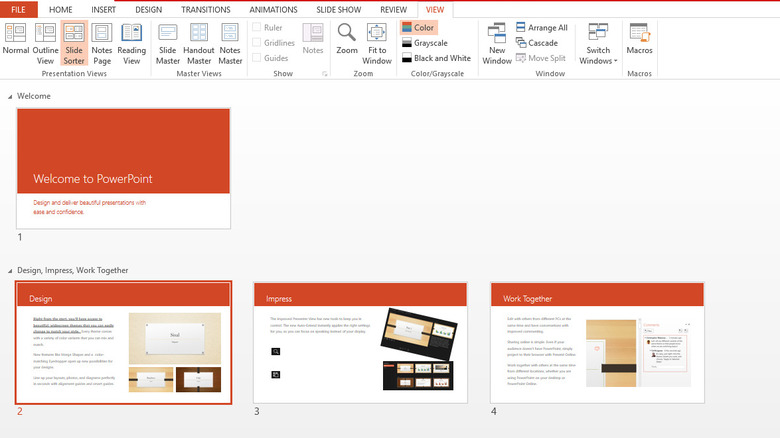Check the Guides option

click(257, 58)
